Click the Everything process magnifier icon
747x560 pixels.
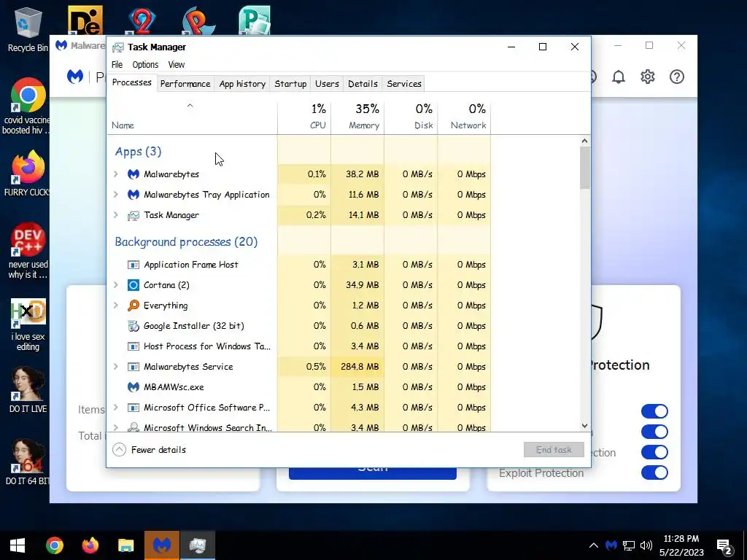pos(133,306)
